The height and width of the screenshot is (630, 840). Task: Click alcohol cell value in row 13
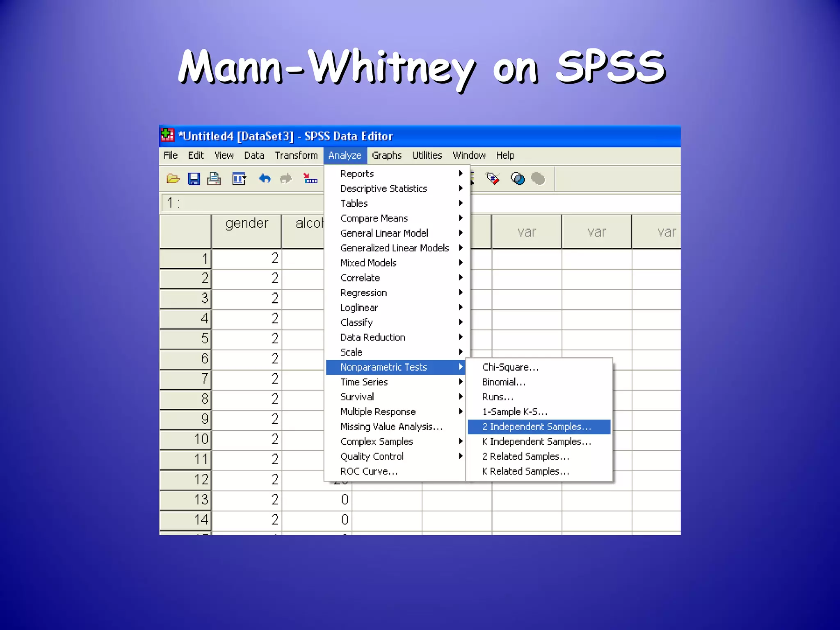click(x=317, y=500)
